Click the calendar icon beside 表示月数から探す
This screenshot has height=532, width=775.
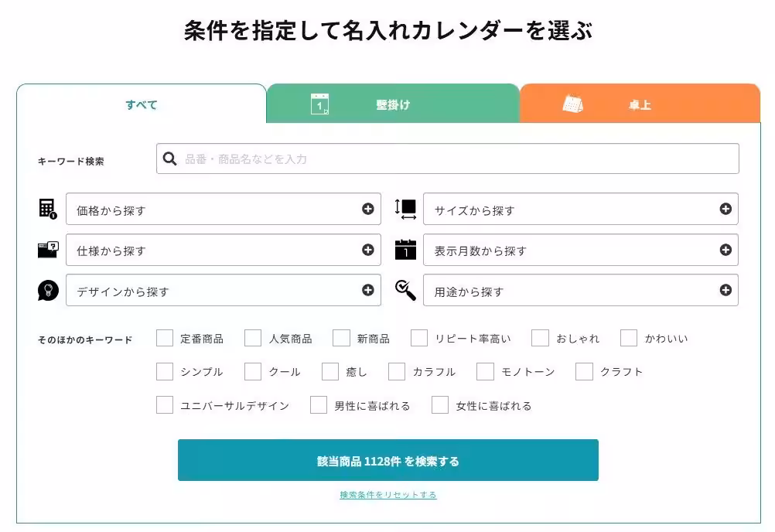click(x=405, y=250)
